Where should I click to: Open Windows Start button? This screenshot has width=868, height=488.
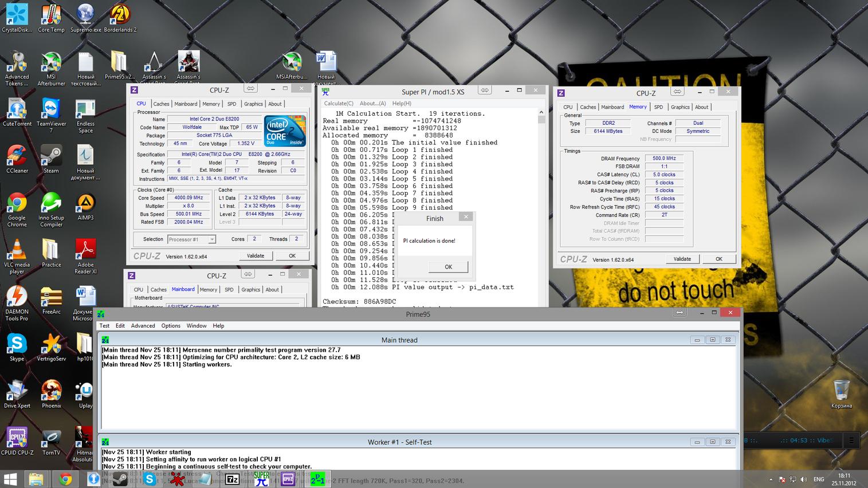pyautogui.click(x=10, y=479)
